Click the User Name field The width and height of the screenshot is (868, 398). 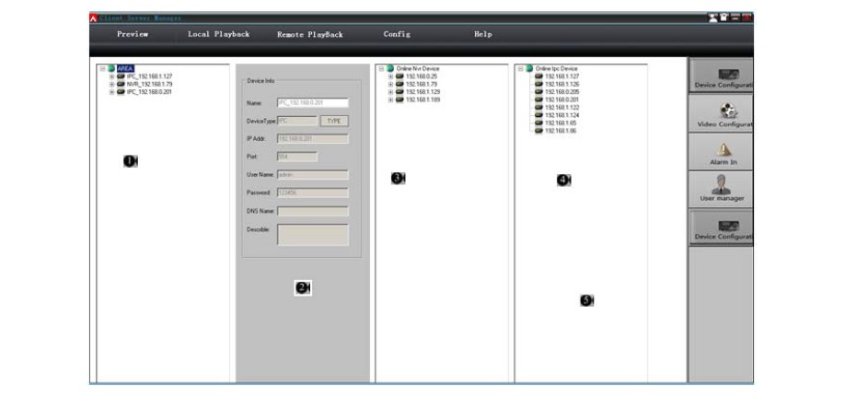pos(313,175)
